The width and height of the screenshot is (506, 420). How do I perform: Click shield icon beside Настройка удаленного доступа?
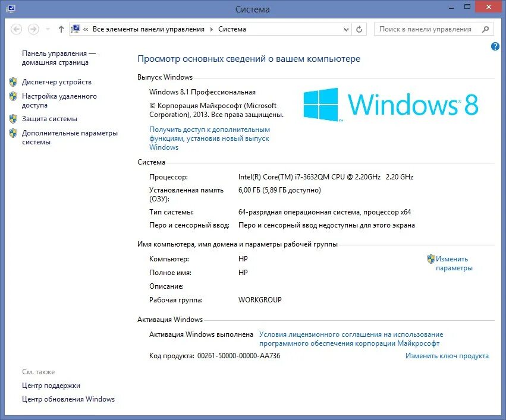[13, 96]
